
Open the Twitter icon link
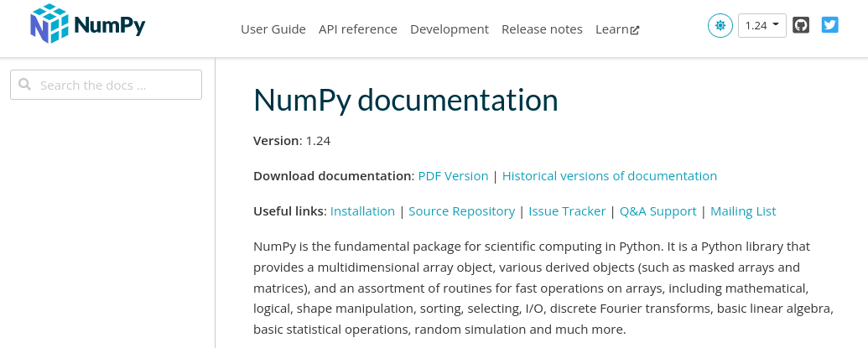tap(829, 25)
